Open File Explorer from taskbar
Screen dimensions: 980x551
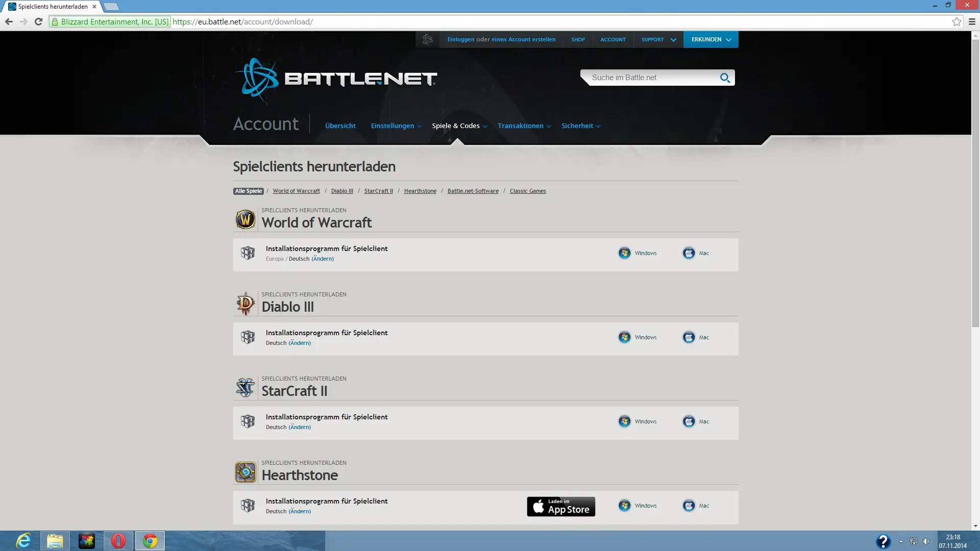pos(55,541)
